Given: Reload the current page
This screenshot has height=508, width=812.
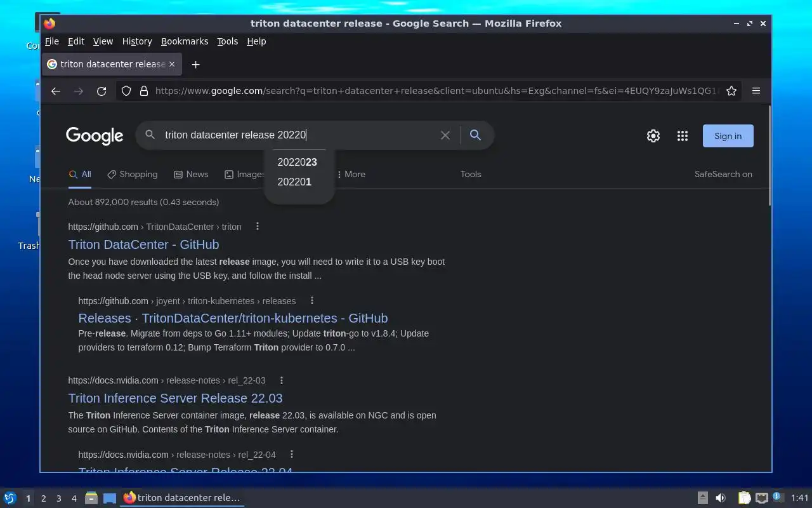Looking at the screenshot, I should pyautogui.click(x=101, y=91).
